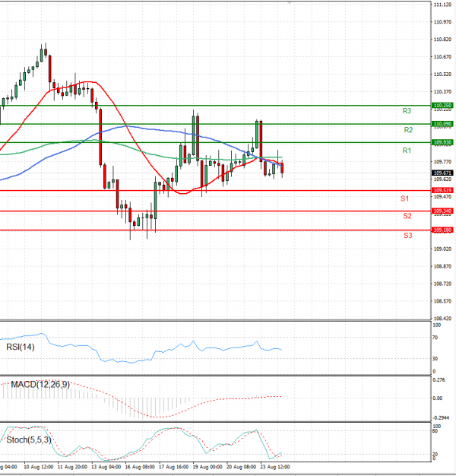Click the R1 resistance label
This screenshot has height=476, width=456.
pyautogui.click(x=407, y=151)
